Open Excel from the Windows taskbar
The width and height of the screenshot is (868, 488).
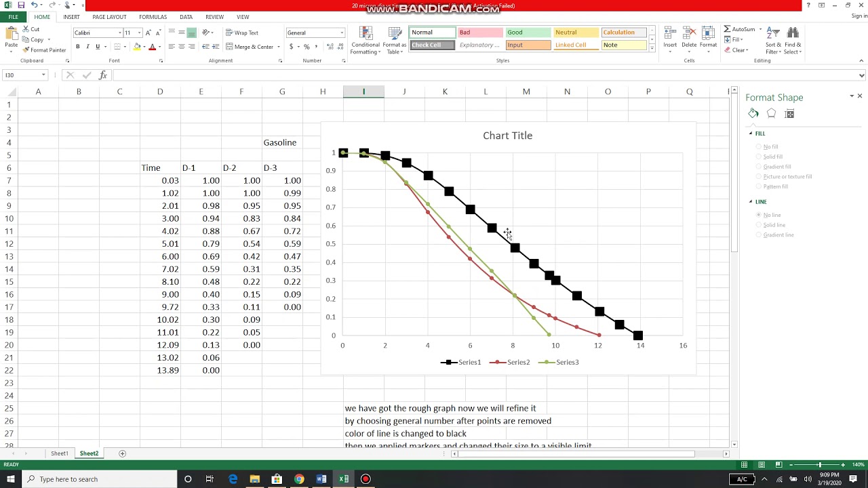point(344,479)
